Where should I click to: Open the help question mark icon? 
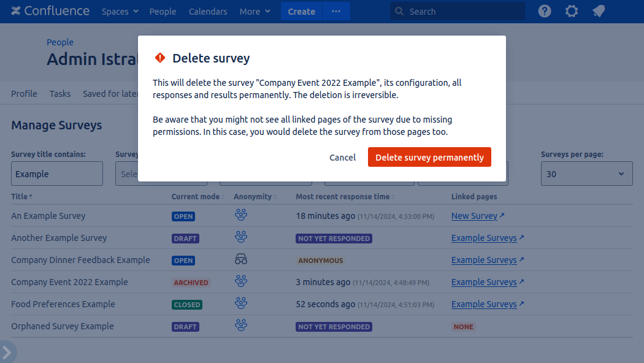click(x=545, y=11)
